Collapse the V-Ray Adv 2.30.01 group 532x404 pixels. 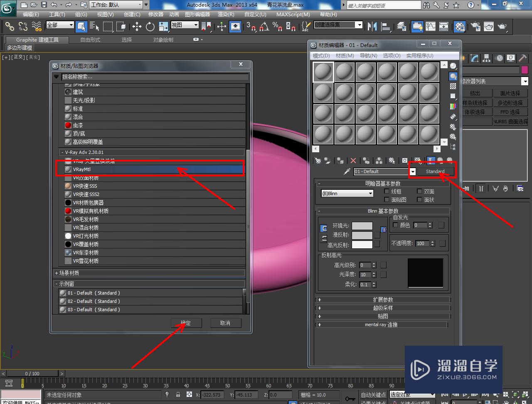coord(152,152)
